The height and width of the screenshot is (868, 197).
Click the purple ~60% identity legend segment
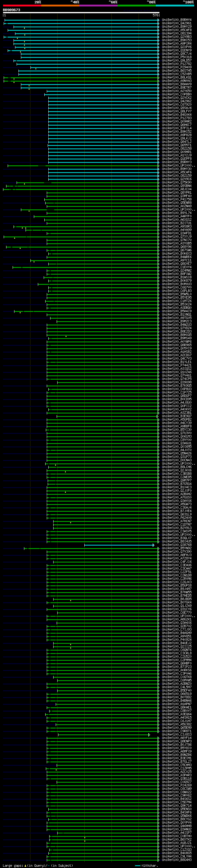point(99,6)
